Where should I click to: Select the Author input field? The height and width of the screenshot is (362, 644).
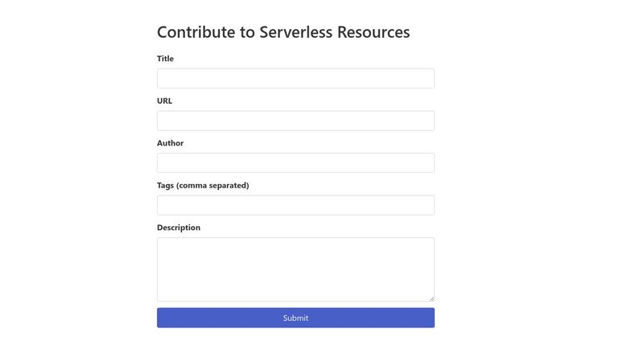[x=295, y=163]
